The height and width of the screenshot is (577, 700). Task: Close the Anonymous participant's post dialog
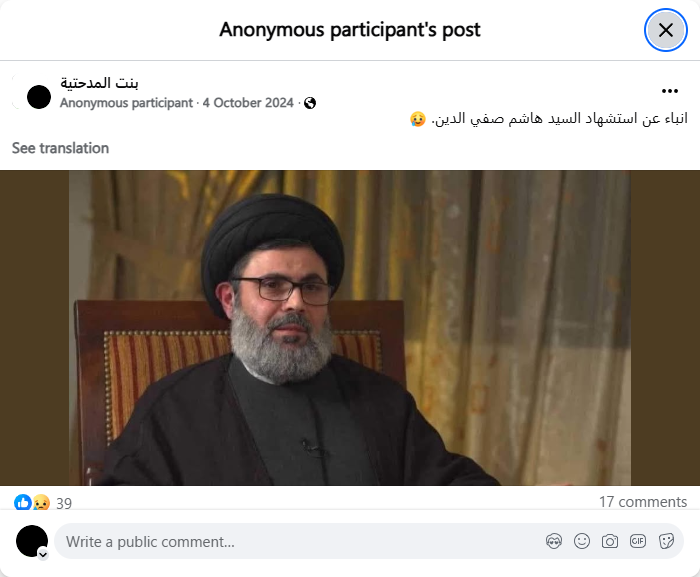[x=665, y=30]
